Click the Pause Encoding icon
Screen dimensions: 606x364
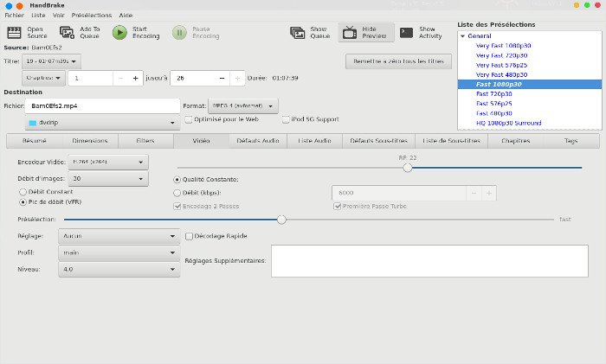[x=178, y=33]
